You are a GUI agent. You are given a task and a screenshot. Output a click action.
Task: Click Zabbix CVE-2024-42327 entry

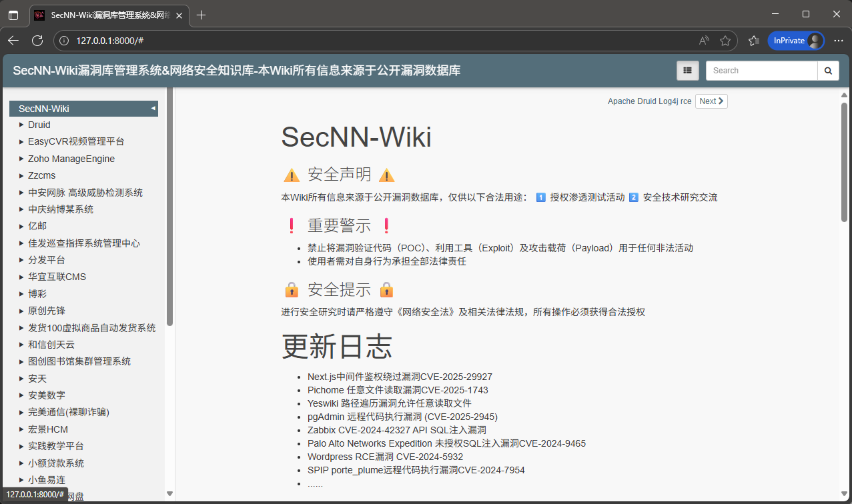(x=397, y=430)
